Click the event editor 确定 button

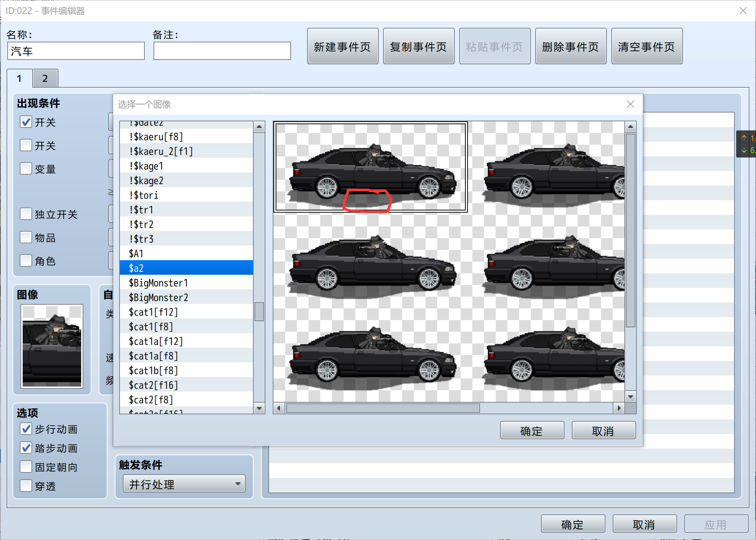click(573, 524)
